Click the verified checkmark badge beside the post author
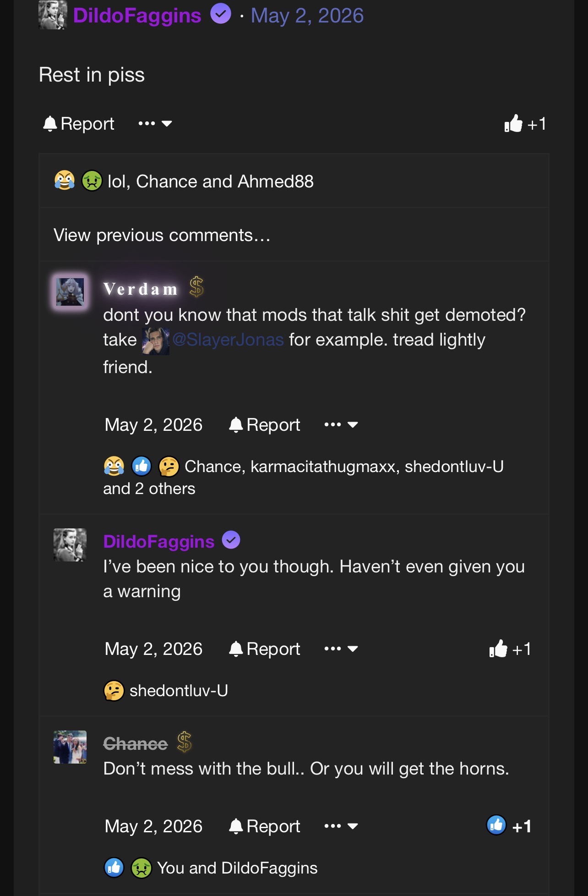This screenshot has width=588, height=896. pos(221,13)
